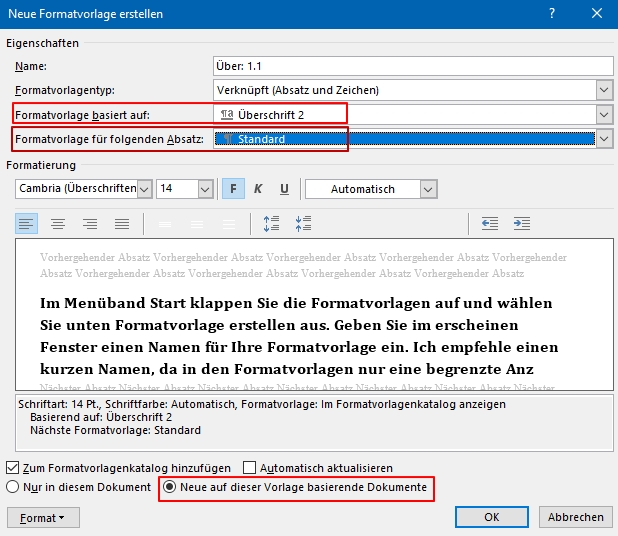The image size is (618, 536).
Task: Click the highlighted Standard combo field
Action: point(405,139)
